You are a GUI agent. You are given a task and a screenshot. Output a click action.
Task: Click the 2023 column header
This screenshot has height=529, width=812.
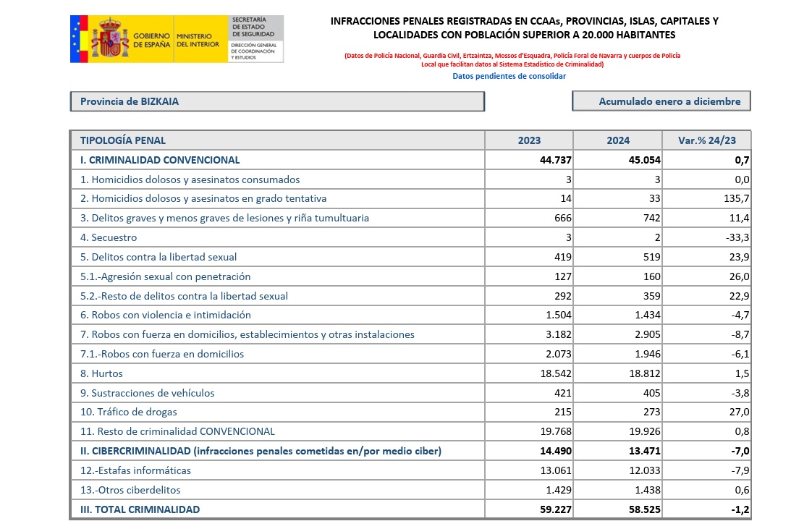tap(529, 140)
